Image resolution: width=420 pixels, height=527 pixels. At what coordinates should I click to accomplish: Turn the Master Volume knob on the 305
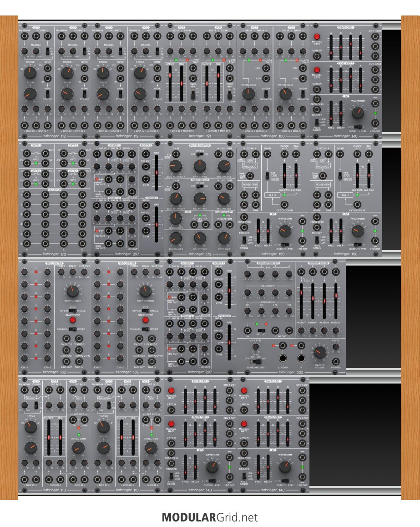tap(319, 353)
